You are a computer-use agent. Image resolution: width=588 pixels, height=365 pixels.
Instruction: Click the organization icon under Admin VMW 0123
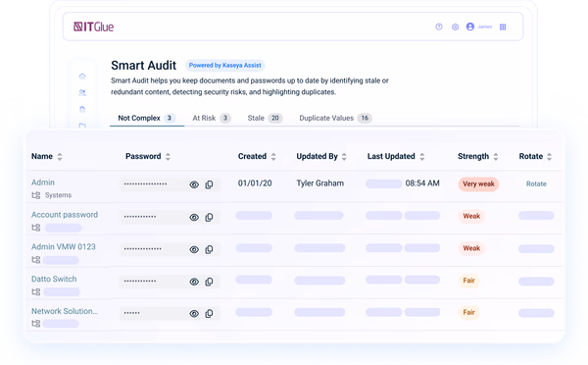coord(36,259)
